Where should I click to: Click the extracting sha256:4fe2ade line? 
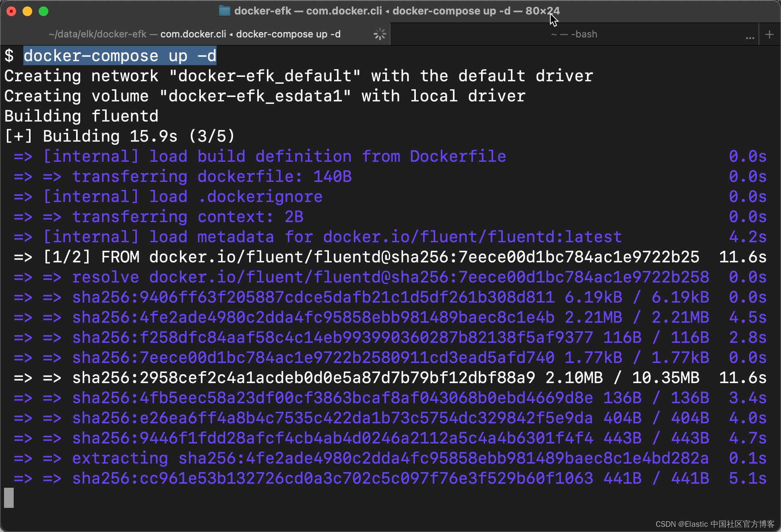356,458
